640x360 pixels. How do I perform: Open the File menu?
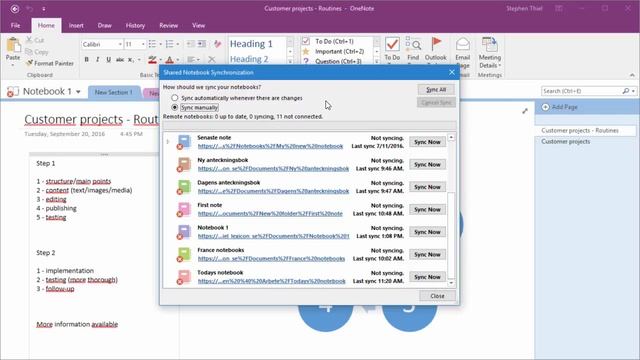(x=16, y=25)
